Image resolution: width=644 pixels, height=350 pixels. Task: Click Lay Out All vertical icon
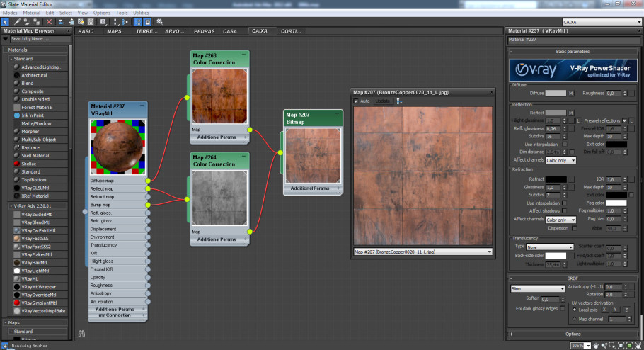115,22
